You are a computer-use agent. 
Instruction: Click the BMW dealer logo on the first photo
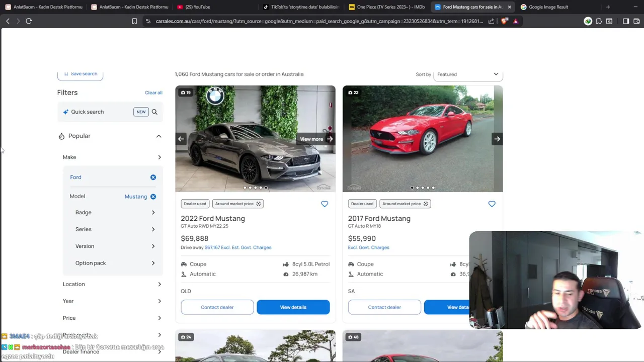pyautogui.click(x=215, y=96)
